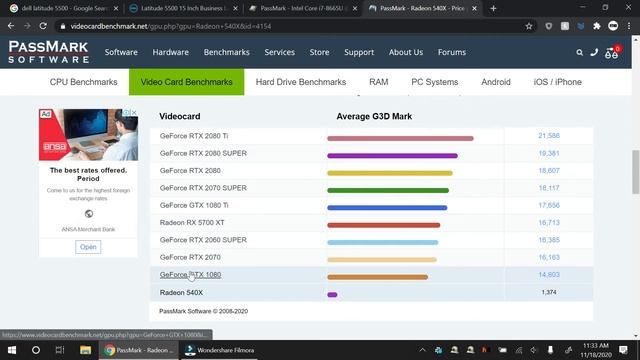This screenshot has width=640, height=360.
Task: Open the shield extension icon
Action: [549, 26]
